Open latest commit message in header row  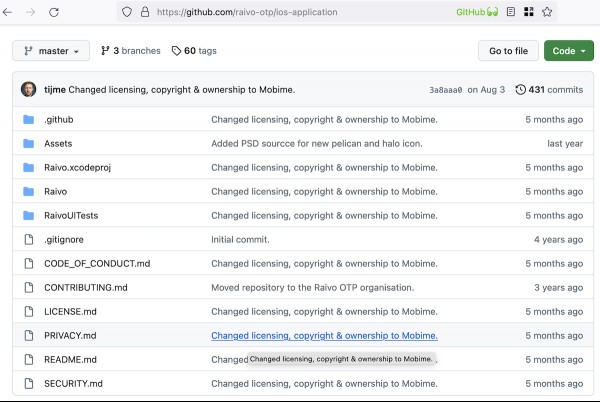[182, 90]
